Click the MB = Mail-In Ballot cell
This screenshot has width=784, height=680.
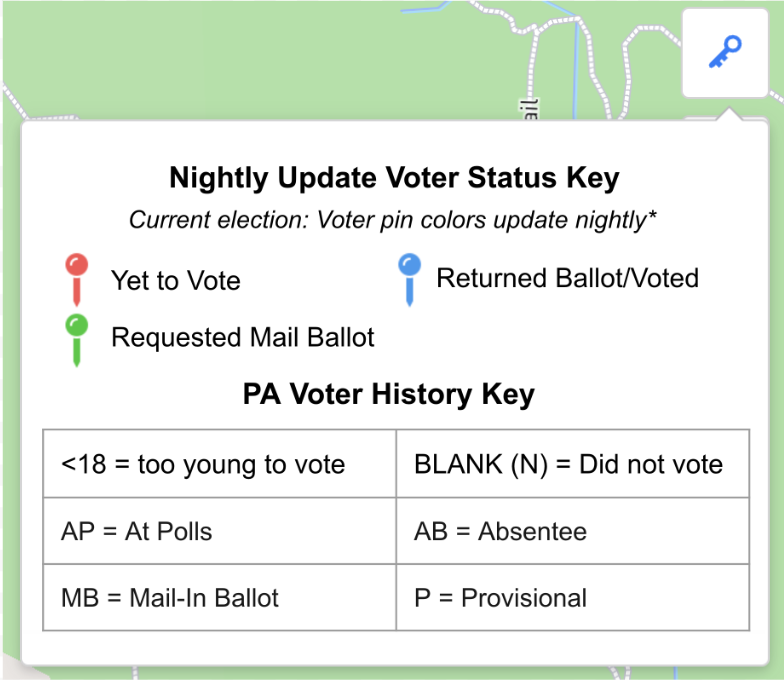click(x=220, y=598)
